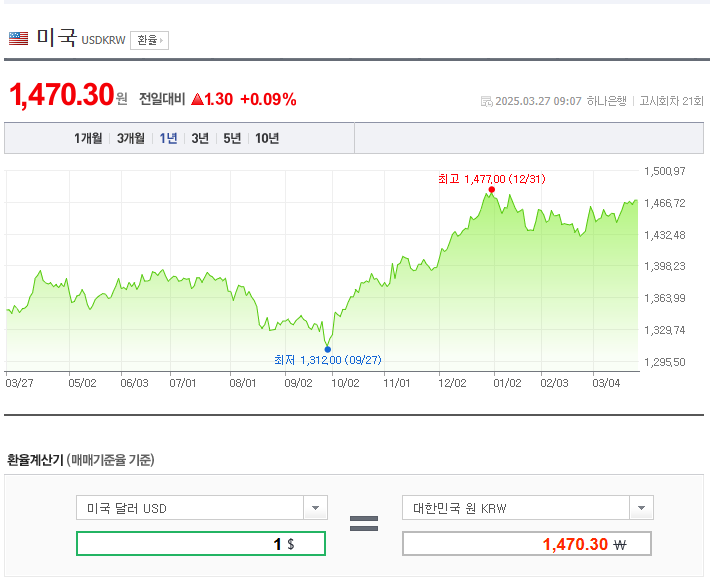Screen dimensions: 710x585
Task: Switch chart to 10년 period
Action: [267, 138]
